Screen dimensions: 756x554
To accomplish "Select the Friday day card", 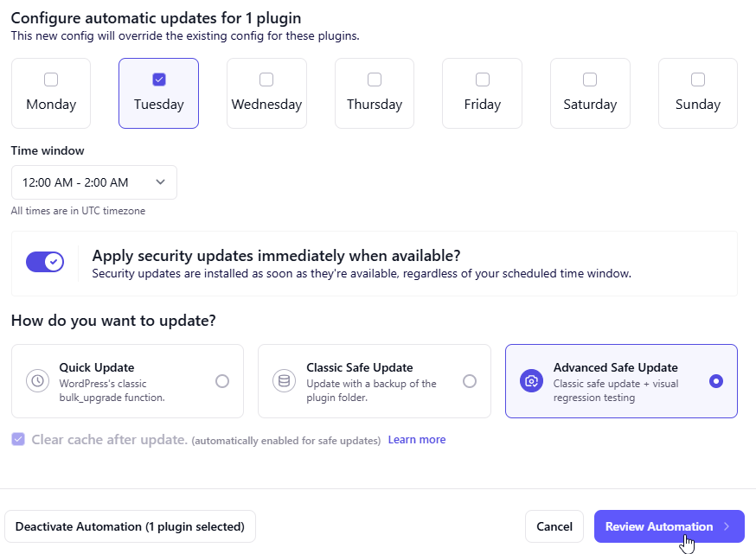I will click(482, 93).
